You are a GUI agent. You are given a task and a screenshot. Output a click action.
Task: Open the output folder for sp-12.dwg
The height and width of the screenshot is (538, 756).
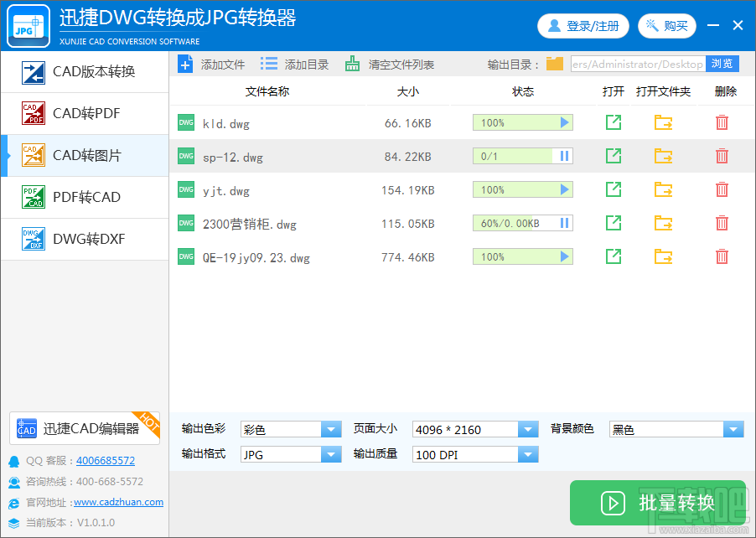tap(664, 156)
